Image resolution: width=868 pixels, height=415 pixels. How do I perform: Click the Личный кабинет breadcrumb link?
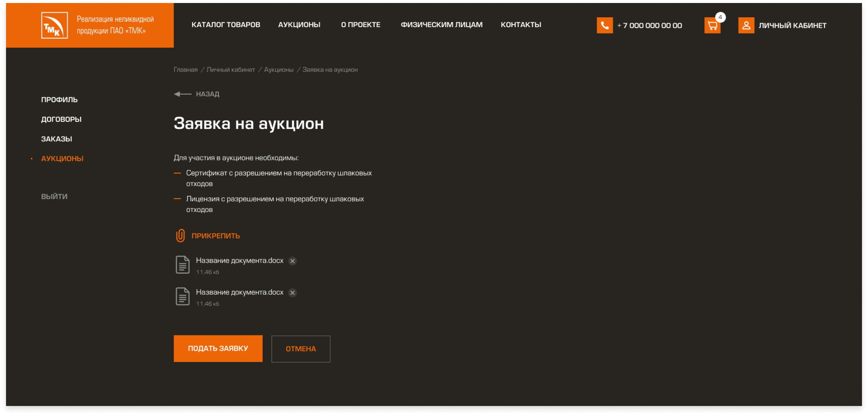tap(230, 70)
